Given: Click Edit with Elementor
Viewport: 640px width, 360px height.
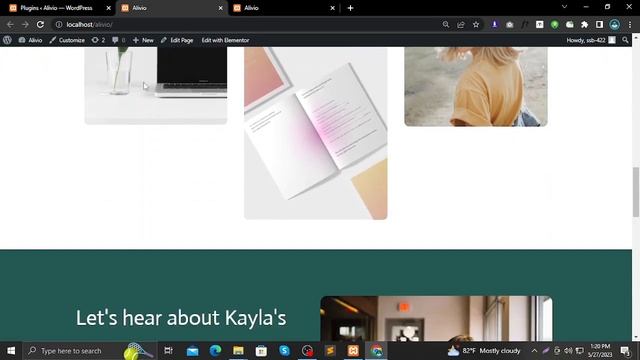Looking at the screenshot, I should click(225, 40).
